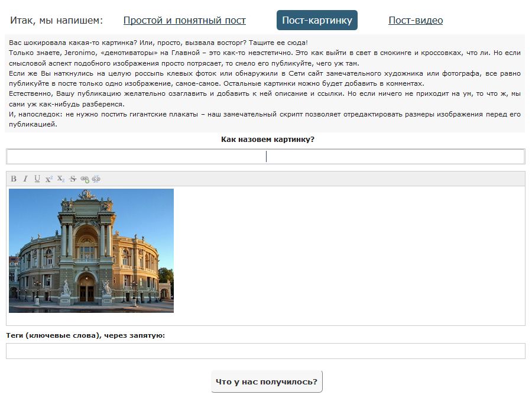Apply strikethrough formatting
Image resolution: width=532 pixels, height=401 pixels.
click(x=73, y=179)
